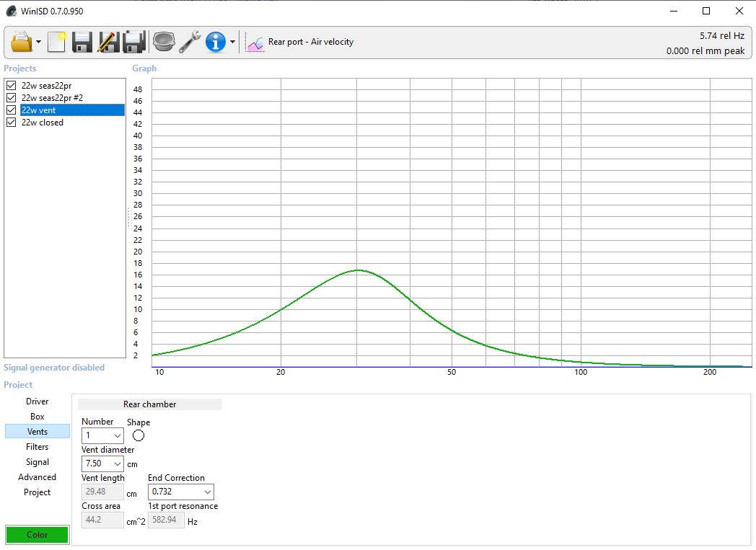Switch to the Box tab
Image resolution: width=756 pixels, height=550 pixels.
[37, 417]
